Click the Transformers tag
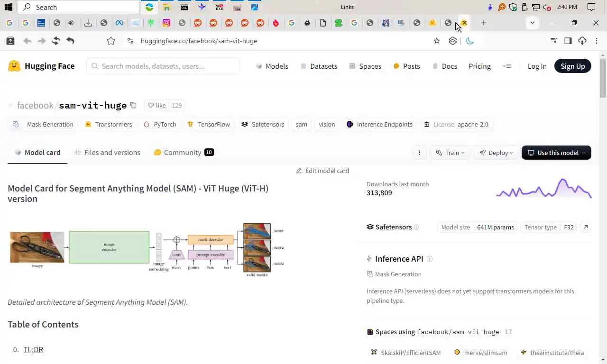 (x=108, y=124)
